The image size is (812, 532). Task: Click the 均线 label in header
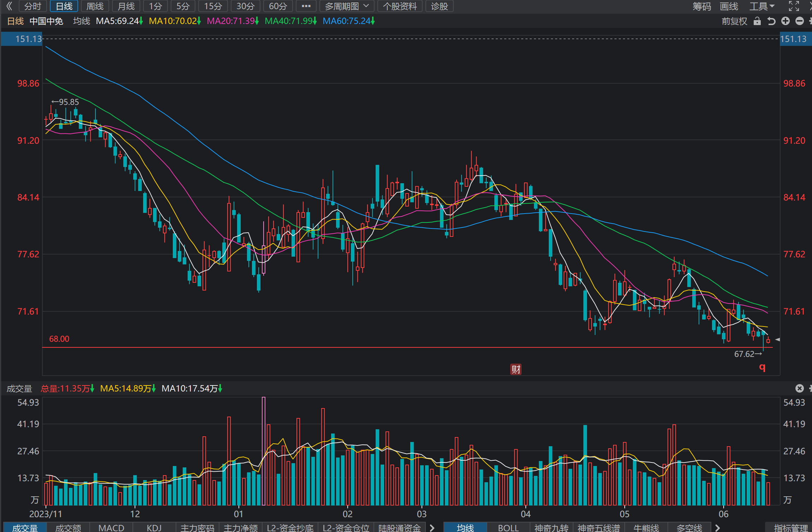click(82, 21)
